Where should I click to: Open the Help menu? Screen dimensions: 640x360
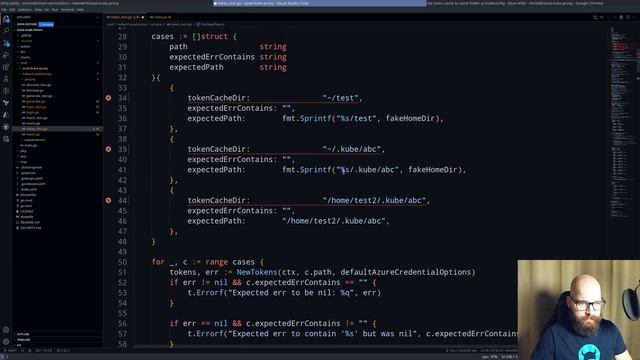(x=80, y=9)
